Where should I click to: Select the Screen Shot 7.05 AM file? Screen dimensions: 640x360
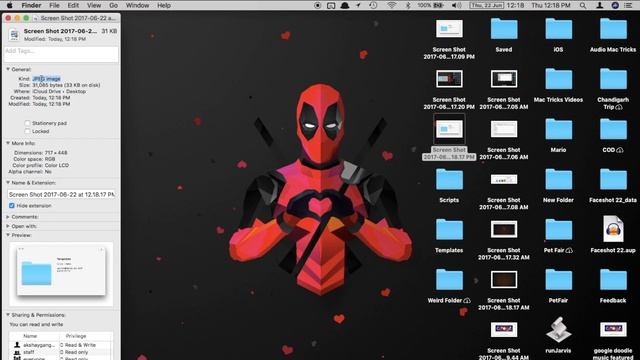tap(504, 79)
